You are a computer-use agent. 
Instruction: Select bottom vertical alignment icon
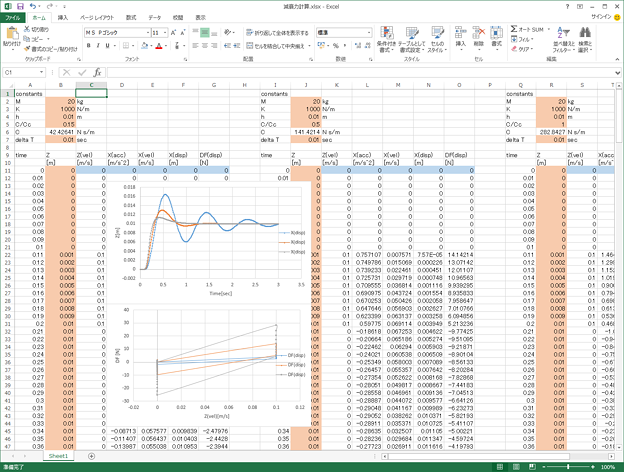pyautogui.click(x=214, y=33)
